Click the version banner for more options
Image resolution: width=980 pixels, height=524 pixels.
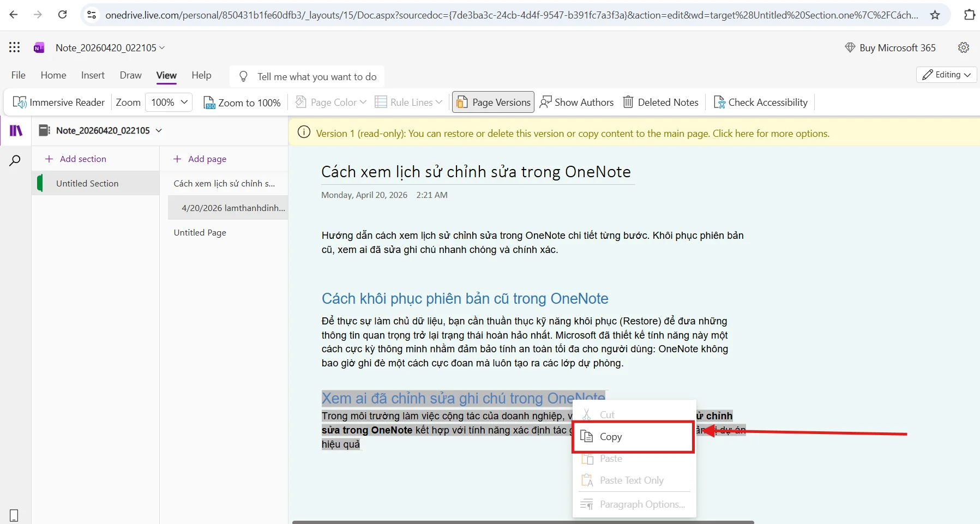click(634, 133)
